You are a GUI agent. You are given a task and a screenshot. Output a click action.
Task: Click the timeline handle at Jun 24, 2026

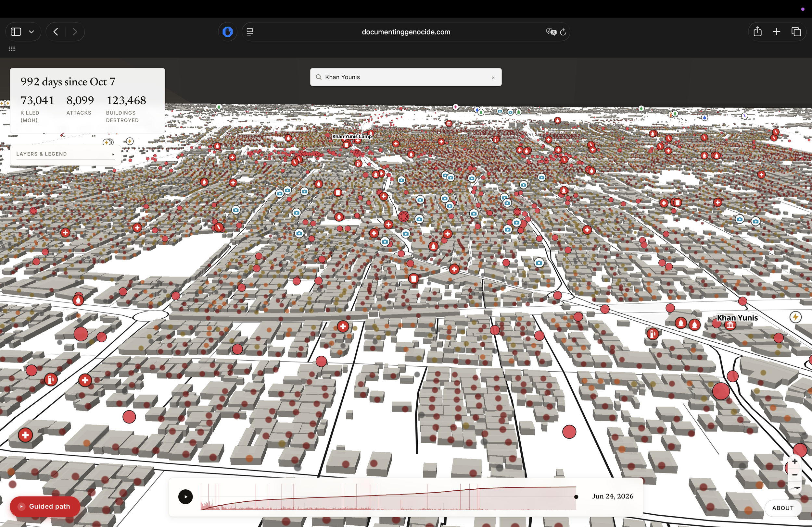click(576, 497)
